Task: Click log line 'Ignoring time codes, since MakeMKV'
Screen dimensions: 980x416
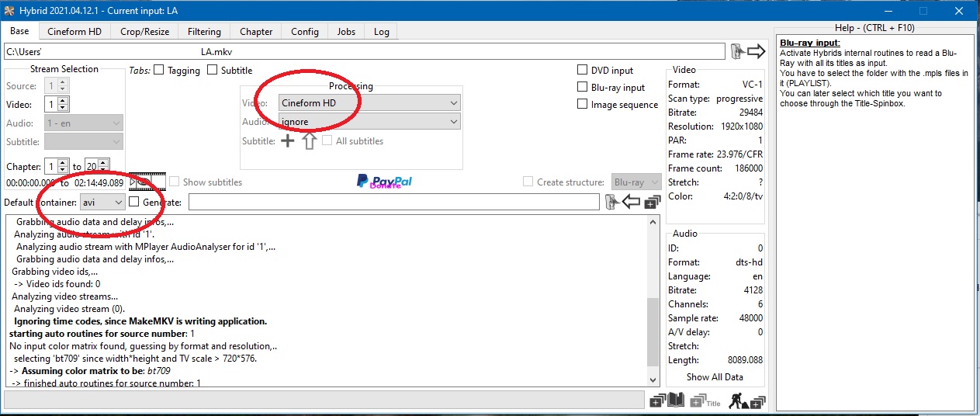Action: point(140,321)
